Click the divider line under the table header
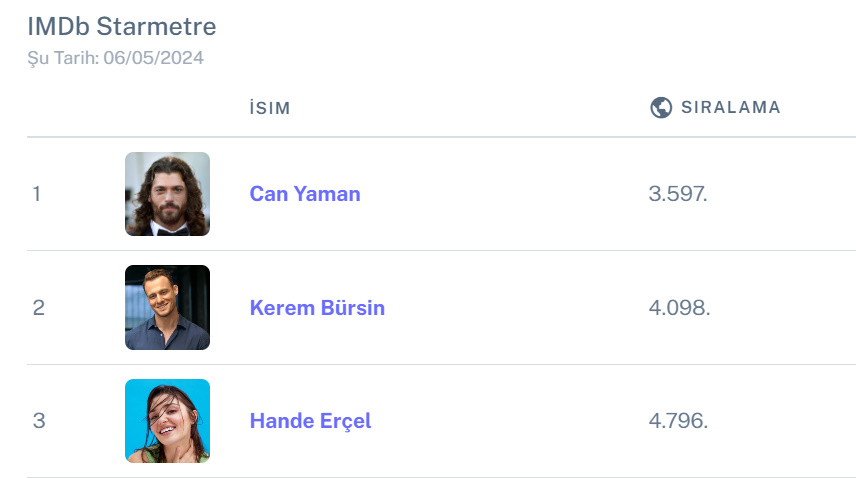The image size is (856, 478). coord(440,137)
